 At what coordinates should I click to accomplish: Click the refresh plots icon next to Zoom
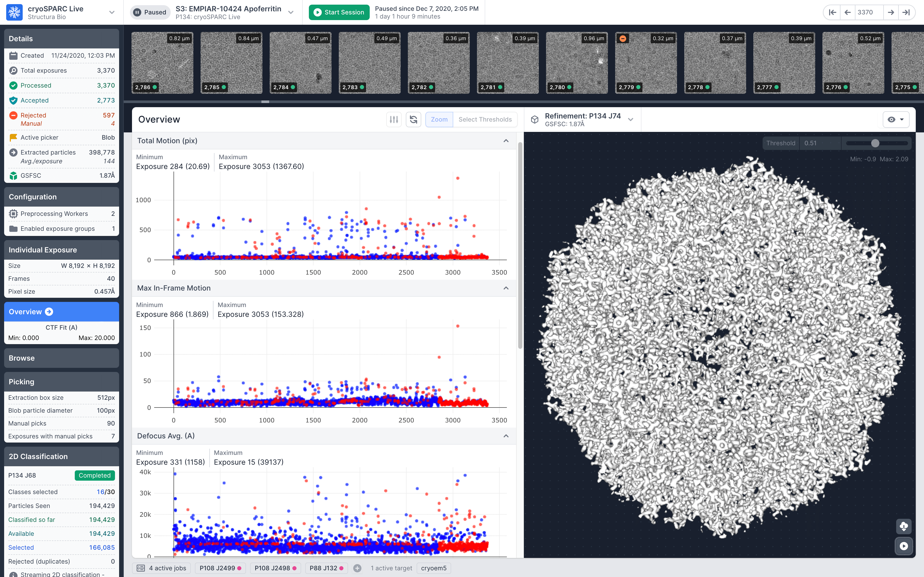click(413, 120)
